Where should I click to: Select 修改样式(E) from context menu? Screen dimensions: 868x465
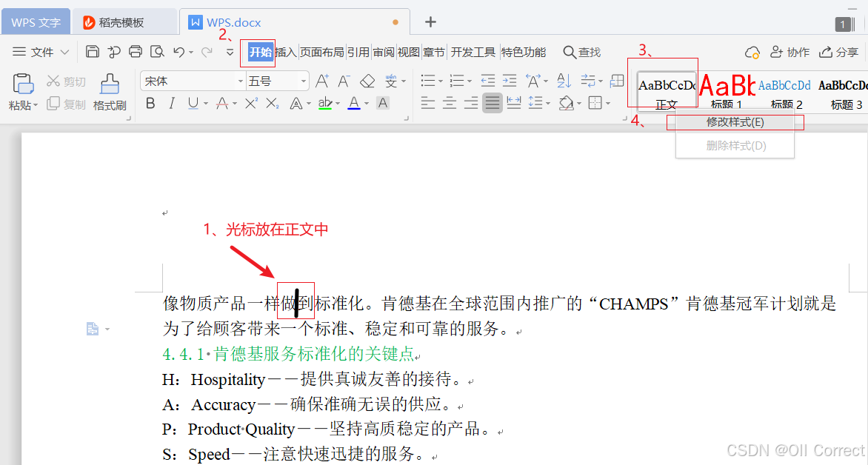coord(735,121)
